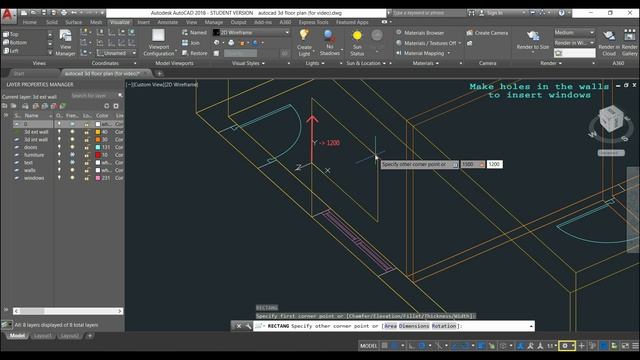Viewport: 640px width, 360px height.
Task: Select the Left view
Action: pos(11,51)
